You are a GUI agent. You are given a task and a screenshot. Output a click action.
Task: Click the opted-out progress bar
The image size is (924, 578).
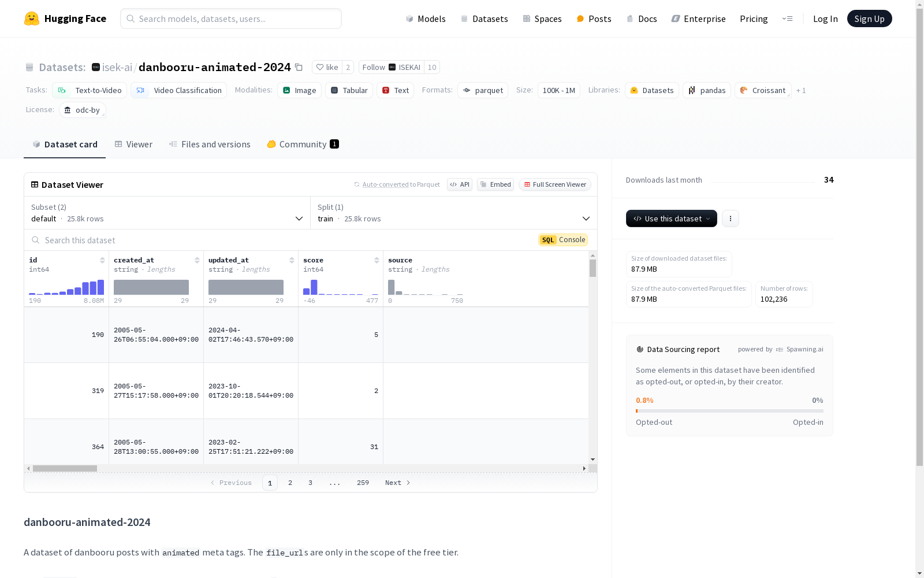(x=729, y=411)
